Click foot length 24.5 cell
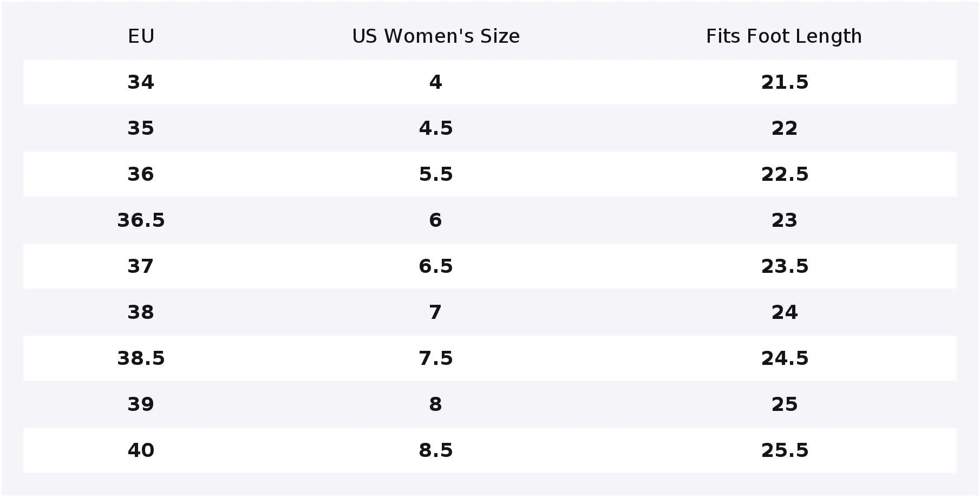 click(x=785, y=358)
